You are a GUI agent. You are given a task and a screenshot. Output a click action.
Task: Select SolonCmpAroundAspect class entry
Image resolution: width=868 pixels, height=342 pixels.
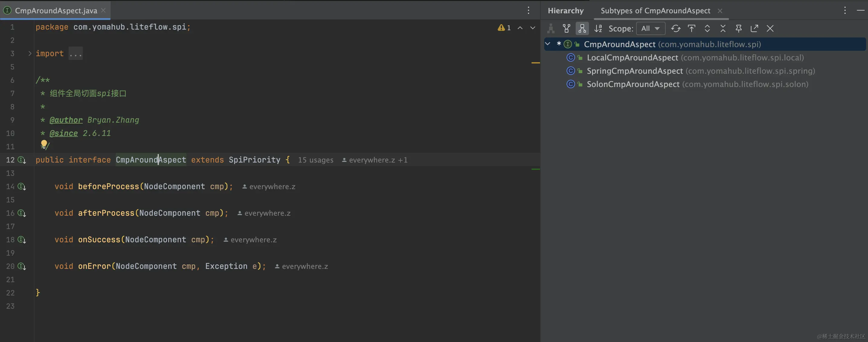(633, 84)
